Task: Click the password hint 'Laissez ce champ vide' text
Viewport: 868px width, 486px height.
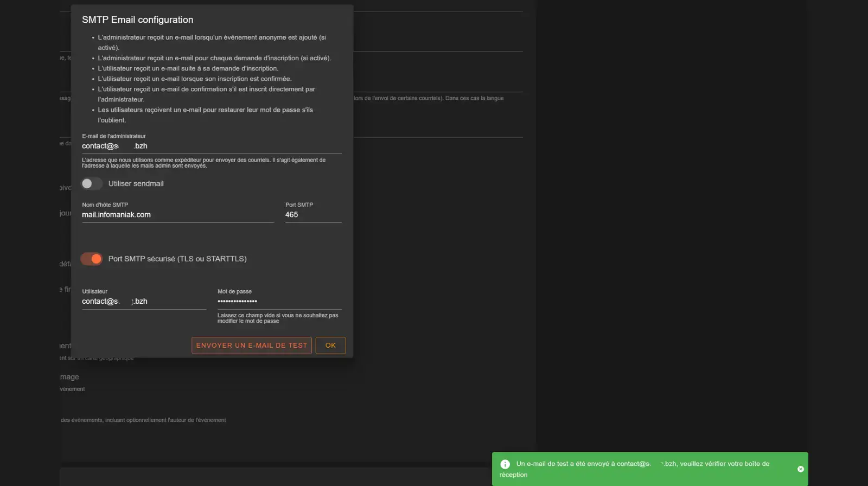Action: pos(277,318)
